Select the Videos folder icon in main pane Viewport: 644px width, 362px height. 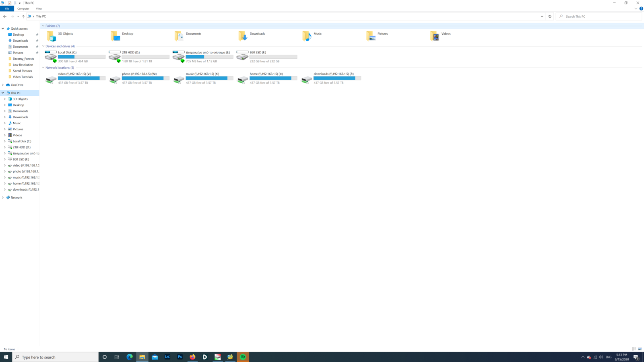(x=435, y=36)
